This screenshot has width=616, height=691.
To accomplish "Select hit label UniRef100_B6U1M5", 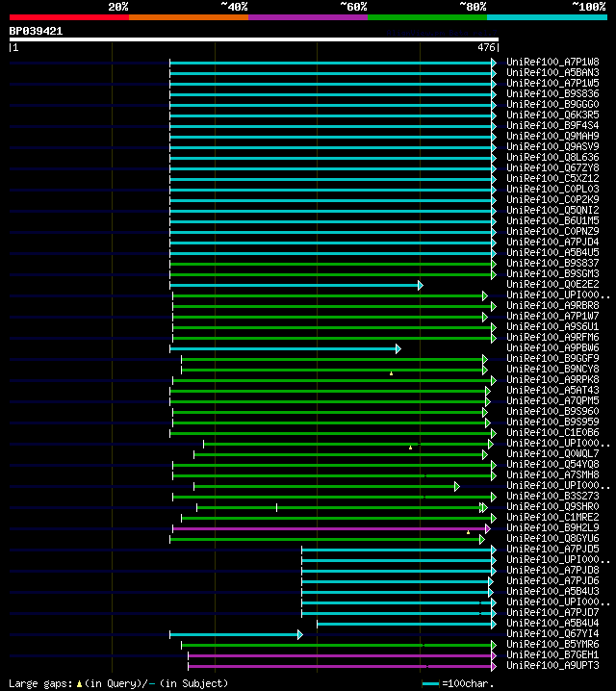I will [x=552, y=220].
